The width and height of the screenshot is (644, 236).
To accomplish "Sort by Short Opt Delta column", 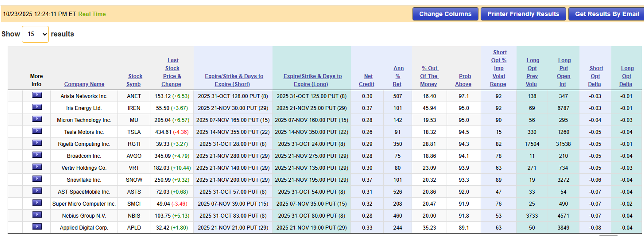I will [595, 76].
